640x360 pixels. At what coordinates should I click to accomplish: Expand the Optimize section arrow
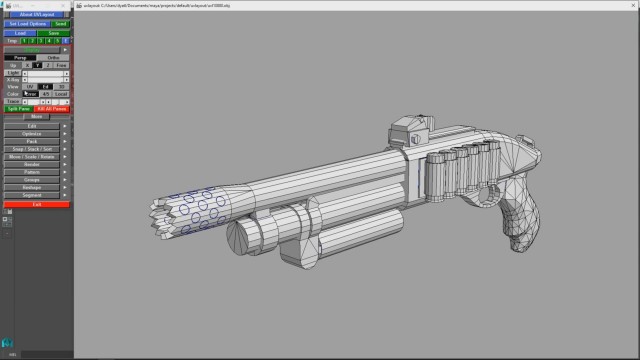pyautogui.click(x=65, y=134)
